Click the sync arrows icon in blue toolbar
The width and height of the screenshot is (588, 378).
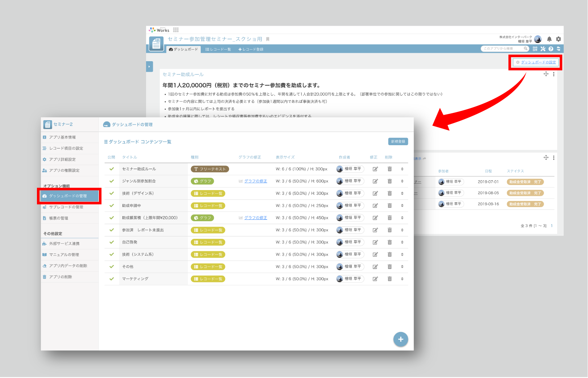click(x=558, y=49)
